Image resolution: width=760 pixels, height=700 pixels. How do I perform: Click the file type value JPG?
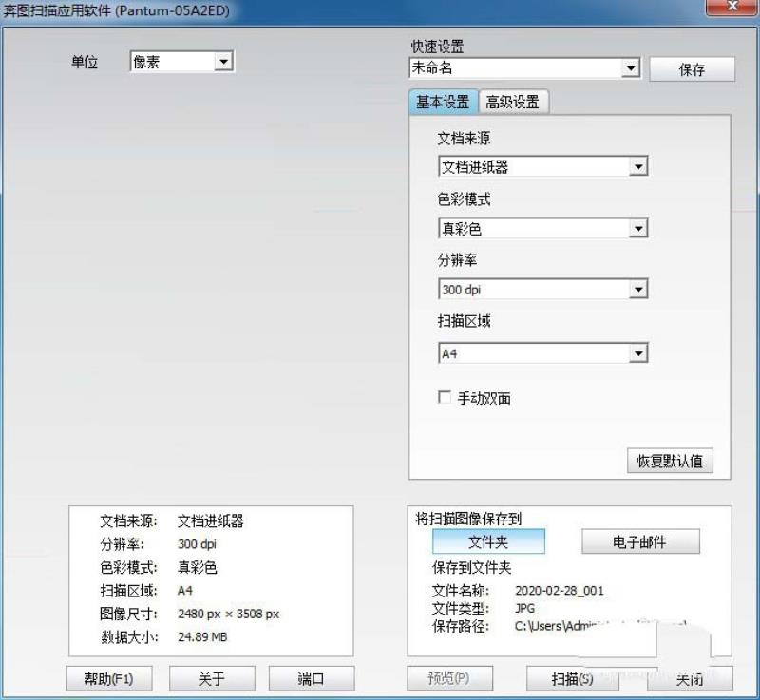[525, 608]
